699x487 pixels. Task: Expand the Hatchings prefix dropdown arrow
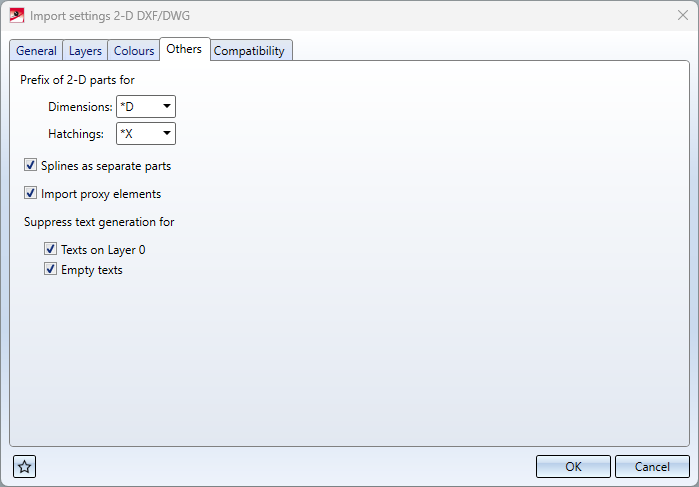[x=167, y=133]
